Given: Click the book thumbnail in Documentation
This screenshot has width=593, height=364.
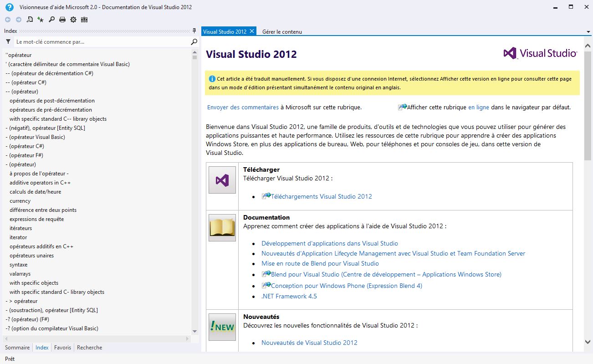Looking at the screenshot, I should [x=222, y=228].
